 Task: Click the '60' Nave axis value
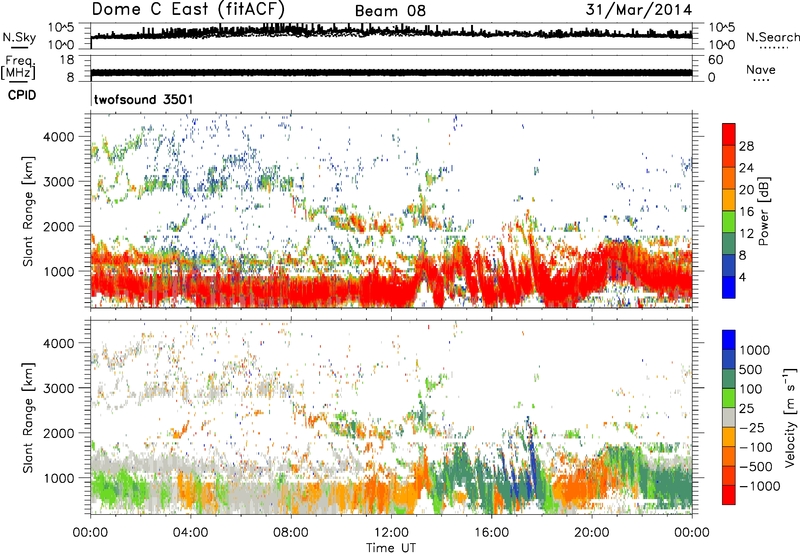pyautogui.click(x=715, y=60)
